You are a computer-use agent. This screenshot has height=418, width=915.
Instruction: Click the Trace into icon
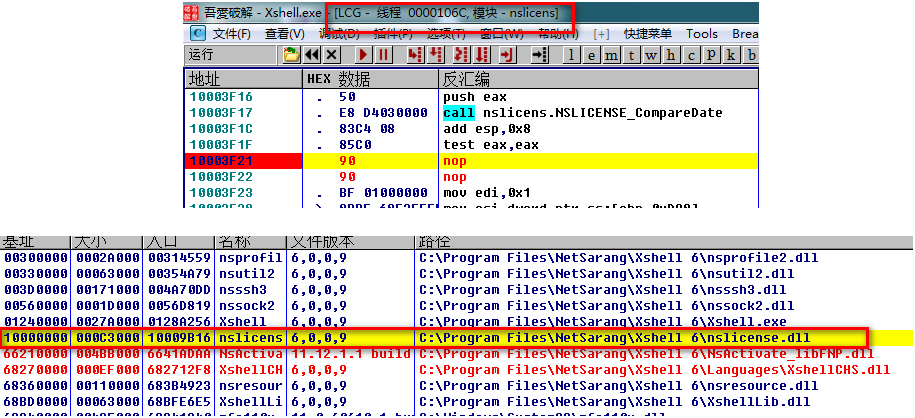(461, 55)
